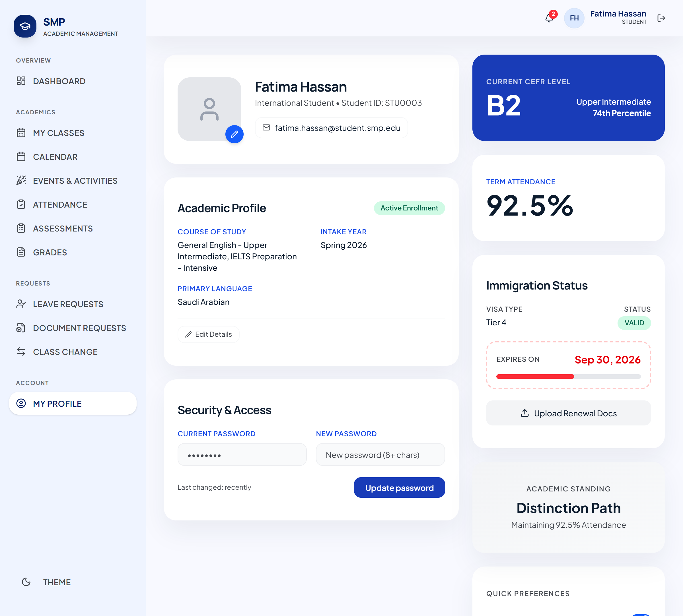683x616 pixels.
Task: Click the edit photo pencil button
Action: click(x=234, y=134)
